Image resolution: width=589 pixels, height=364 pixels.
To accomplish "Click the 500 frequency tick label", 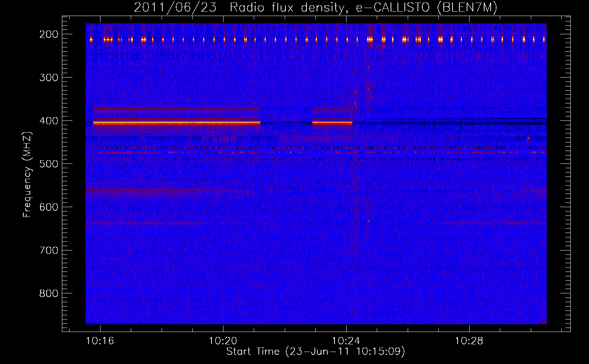I will coord(49,164).
